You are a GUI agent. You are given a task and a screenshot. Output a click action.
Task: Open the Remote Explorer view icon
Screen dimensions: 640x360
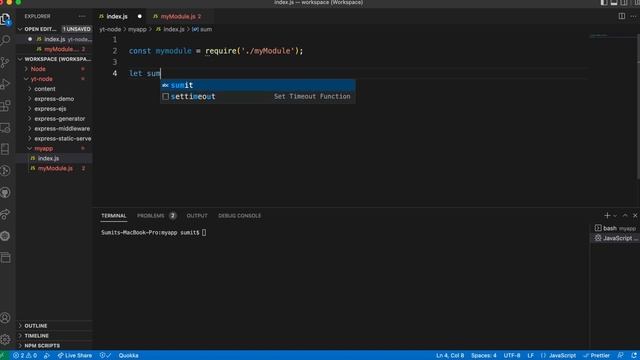click(x=5, y=128)
